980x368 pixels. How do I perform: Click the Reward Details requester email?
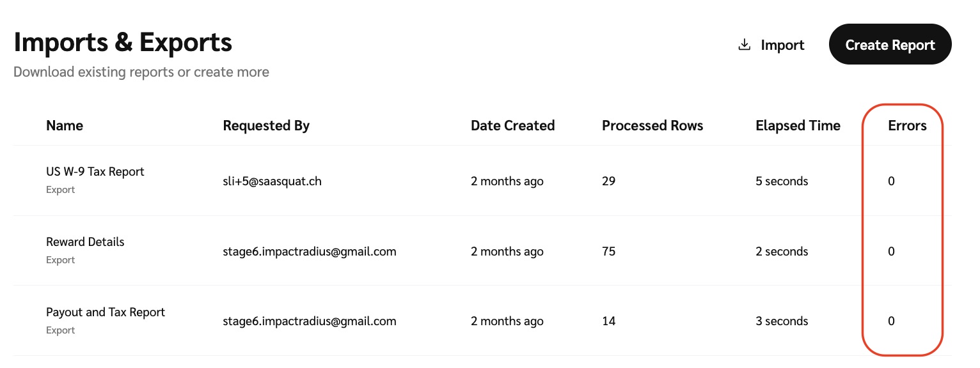[x=309, y=252]
